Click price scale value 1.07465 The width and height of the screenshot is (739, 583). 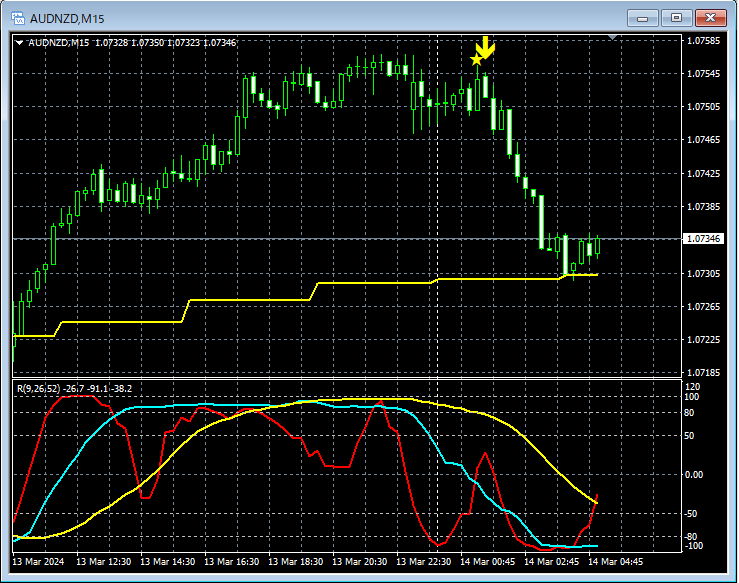(703, 140)
